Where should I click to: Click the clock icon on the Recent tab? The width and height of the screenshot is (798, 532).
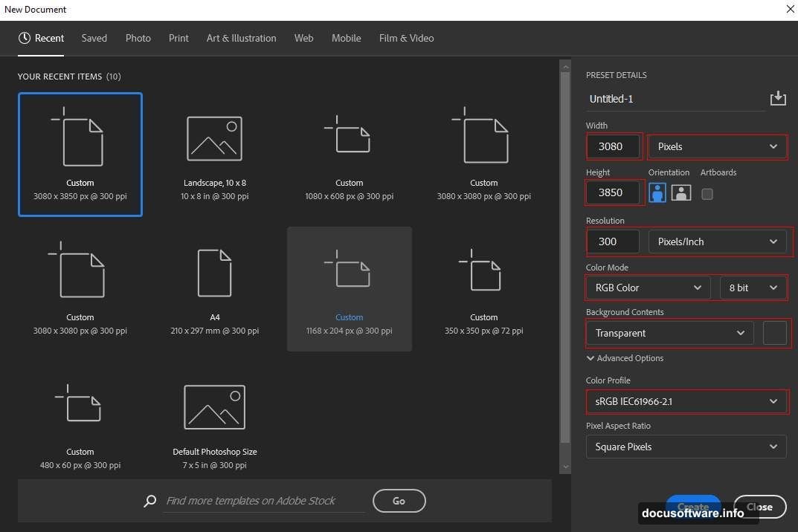[x=25, y=38]
